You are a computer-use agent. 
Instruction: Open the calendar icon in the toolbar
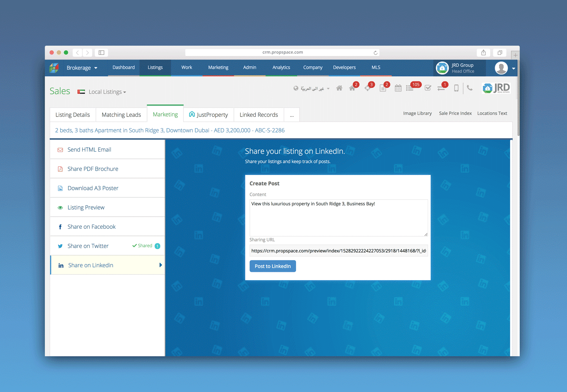click(x=398, y=88)
